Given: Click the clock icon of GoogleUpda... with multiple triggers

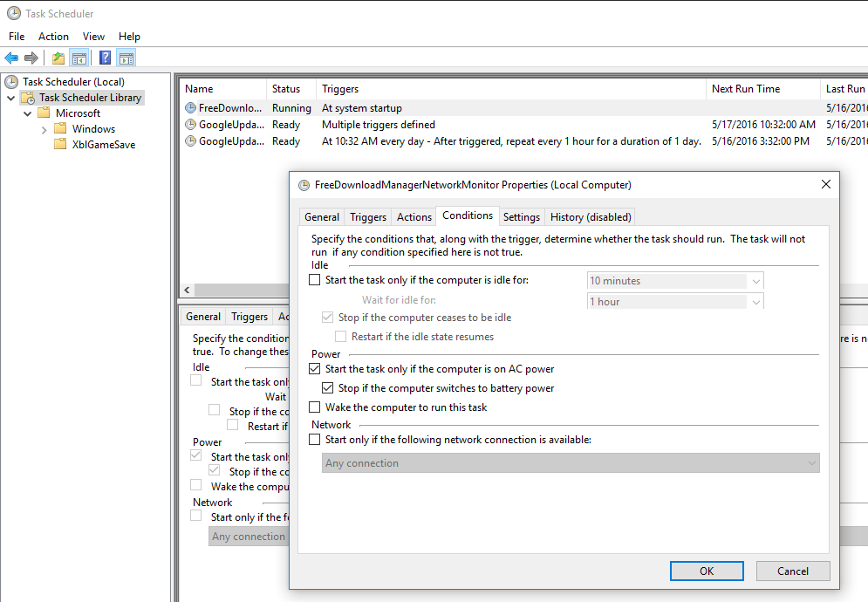Looking at the screenshot, I should pos(190,125).
